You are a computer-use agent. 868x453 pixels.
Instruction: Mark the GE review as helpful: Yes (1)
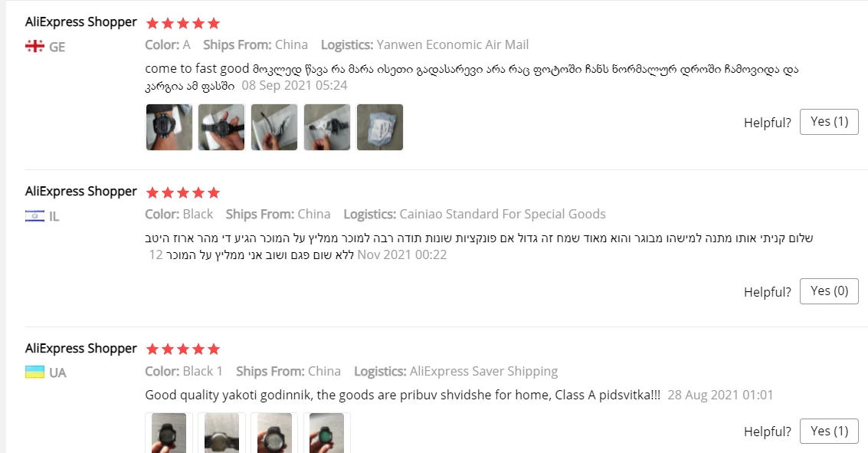coord(829,122)
